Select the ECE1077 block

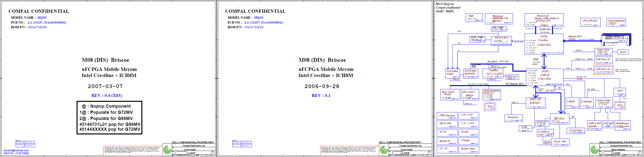coord(542,123)
